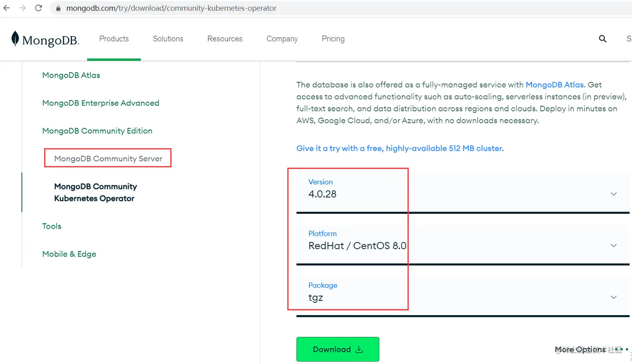Follow the MongoDB Atlas inline link
The image size is (632, 364).
tap(555, 85)
